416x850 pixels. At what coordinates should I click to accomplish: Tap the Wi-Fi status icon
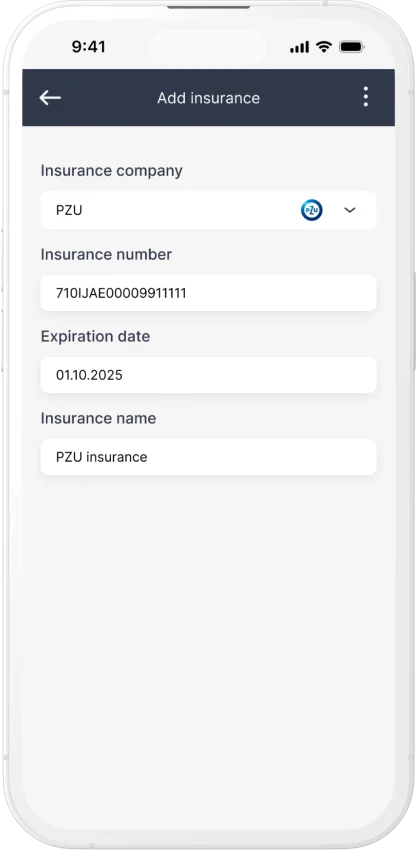tap(324, 47)
